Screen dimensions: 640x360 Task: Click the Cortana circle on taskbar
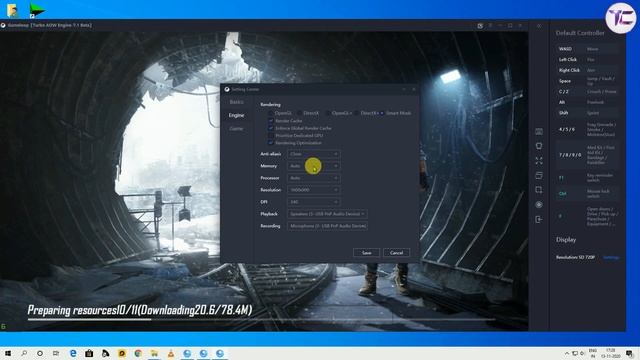point(40,353)
